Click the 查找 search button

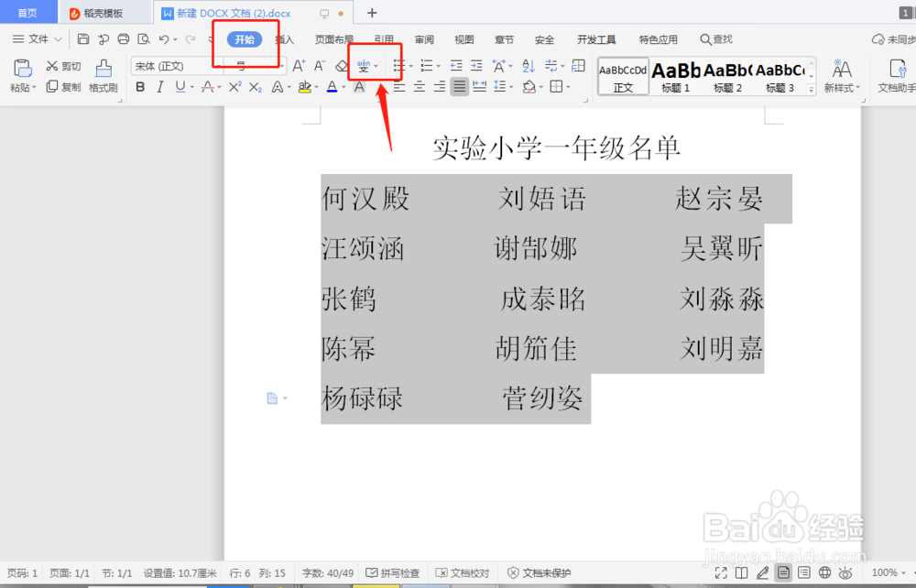(x=716, y=39)
